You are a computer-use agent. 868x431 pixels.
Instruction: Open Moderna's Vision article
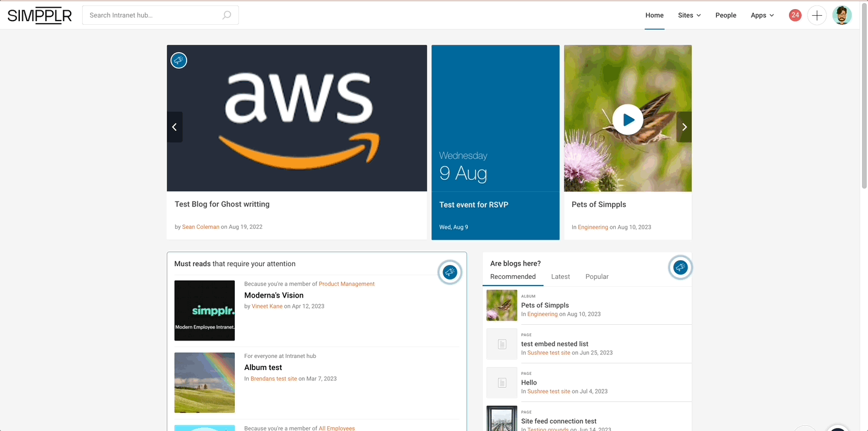pos(274,295)
